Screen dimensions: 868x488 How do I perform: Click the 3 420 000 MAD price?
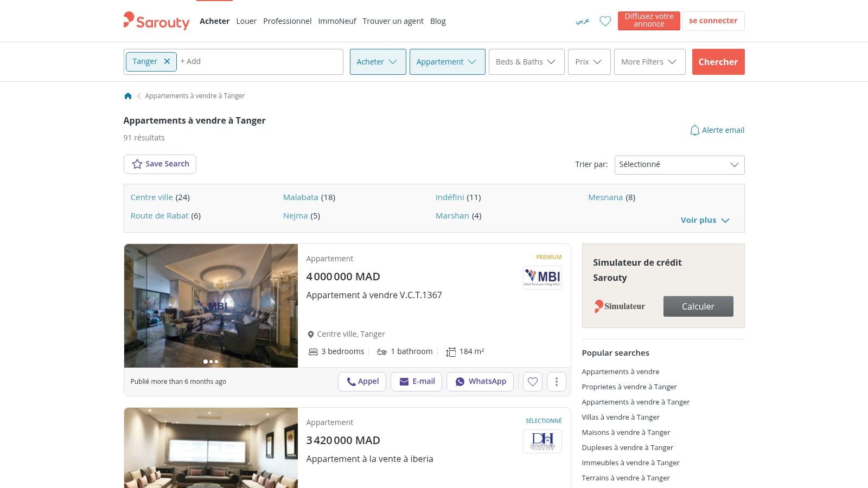point(343,440)
